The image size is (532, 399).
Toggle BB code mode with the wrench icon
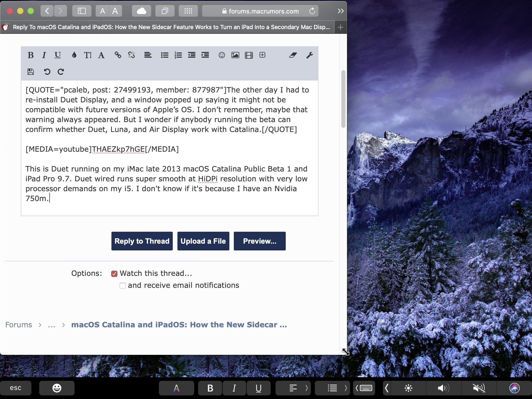(310, 55)
